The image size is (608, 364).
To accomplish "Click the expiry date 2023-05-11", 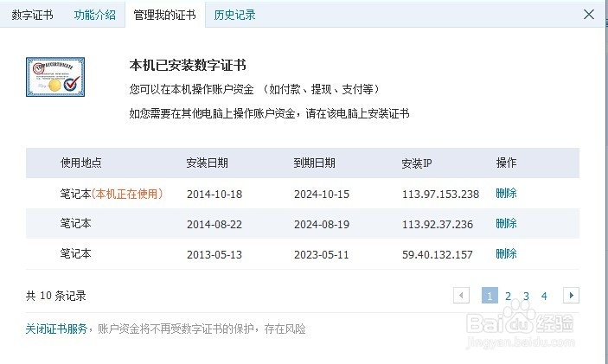I will coord(322,255).
